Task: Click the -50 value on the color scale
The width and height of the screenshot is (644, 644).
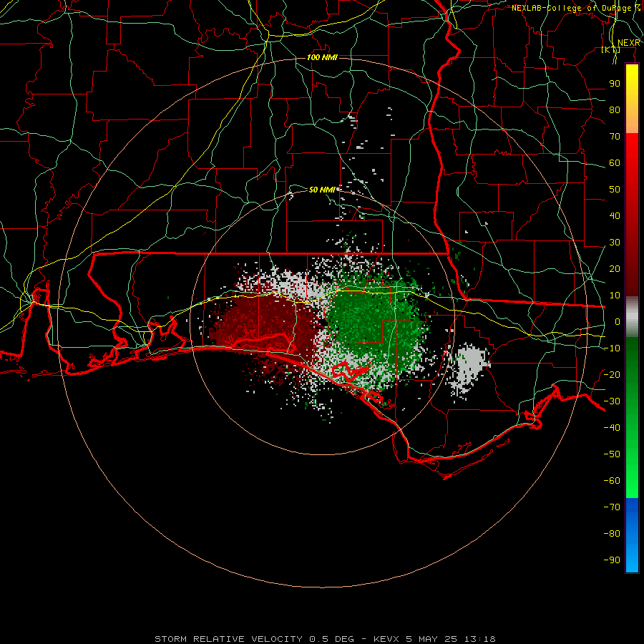Action: 612,454
